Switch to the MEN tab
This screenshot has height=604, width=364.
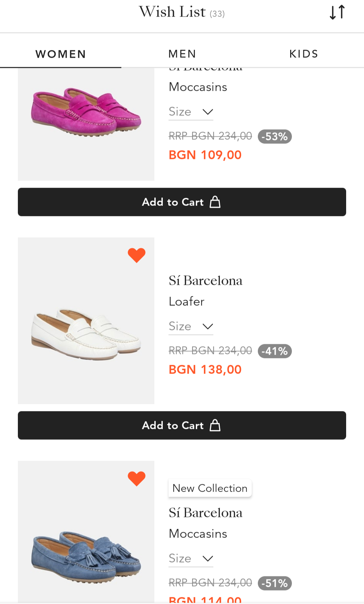click(182, 54)
